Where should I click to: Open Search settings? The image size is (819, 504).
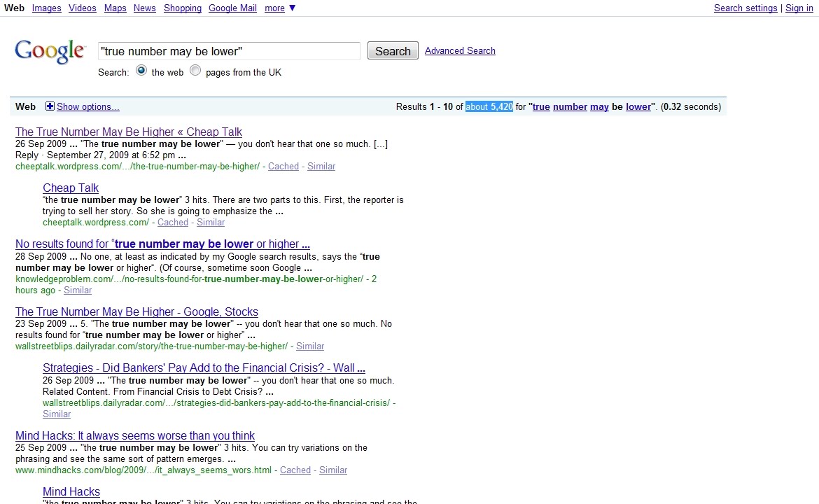click(x=745, y=8)
